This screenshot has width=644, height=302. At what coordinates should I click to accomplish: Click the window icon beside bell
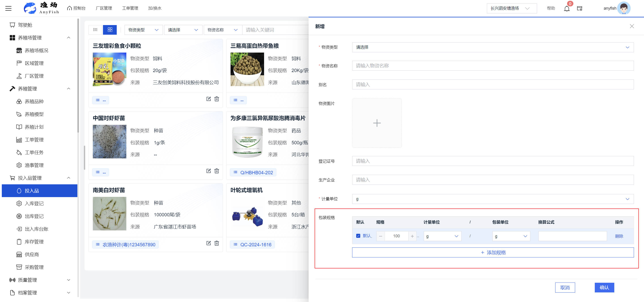pos(580,9)
